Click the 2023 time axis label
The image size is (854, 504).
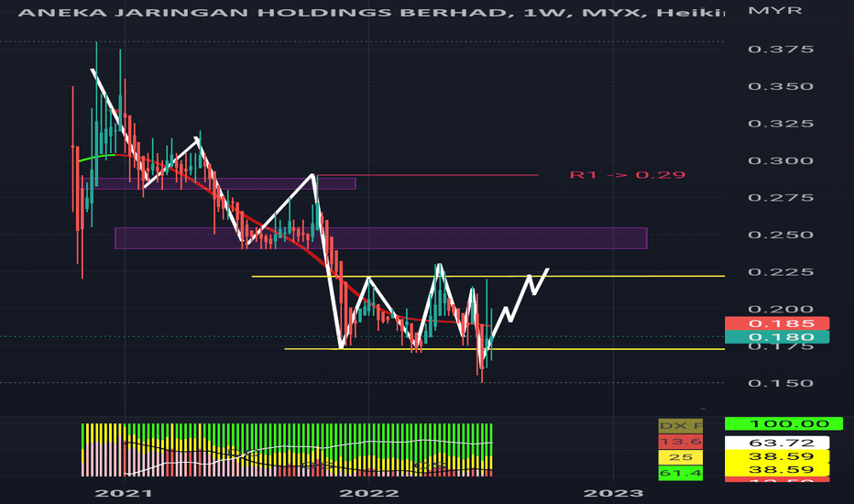[x=613, y=493]
